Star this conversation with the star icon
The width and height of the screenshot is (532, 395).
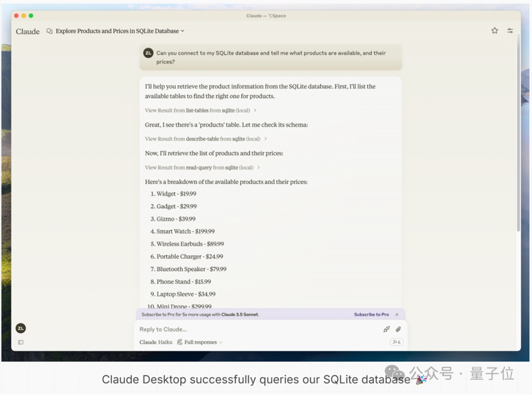(495, 30)
